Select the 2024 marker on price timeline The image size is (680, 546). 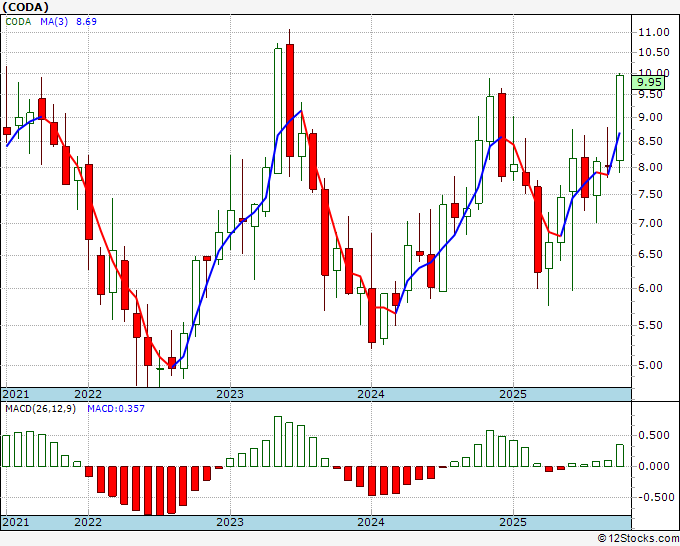pyautogui.click(x=371, y=394)
